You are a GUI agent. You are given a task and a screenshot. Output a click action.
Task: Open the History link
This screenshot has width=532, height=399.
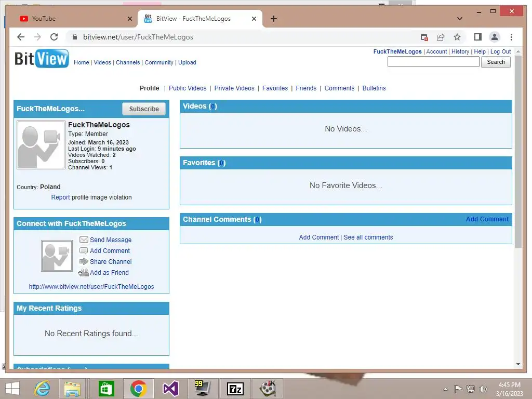click(x=460, y=51)
